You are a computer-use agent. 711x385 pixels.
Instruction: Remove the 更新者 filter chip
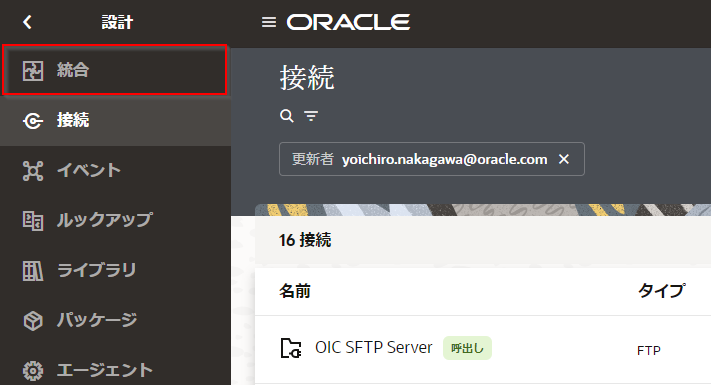(x=564, y=159)
